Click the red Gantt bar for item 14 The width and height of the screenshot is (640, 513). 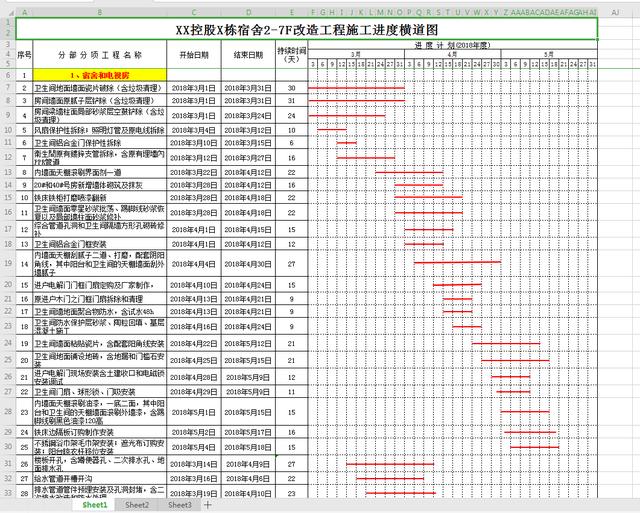[458, 262]
